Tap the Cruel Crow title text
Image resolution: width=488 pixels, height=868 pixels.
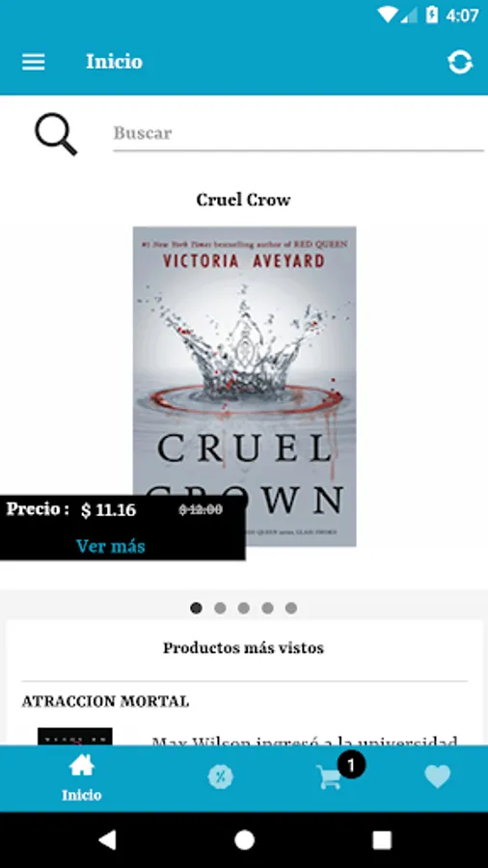pos(243,200)
